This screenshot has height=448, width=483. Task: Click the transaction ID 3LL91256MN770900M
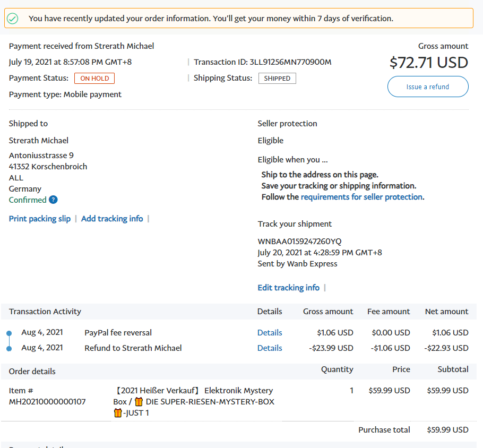click(290, 62)
